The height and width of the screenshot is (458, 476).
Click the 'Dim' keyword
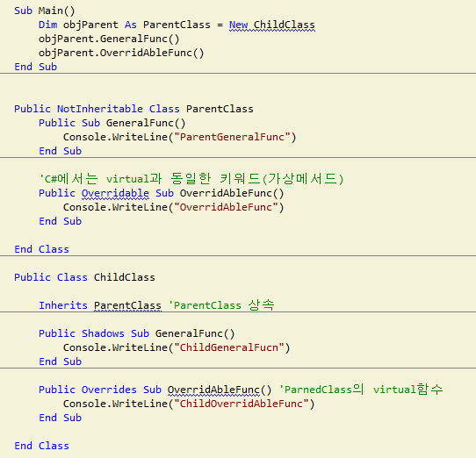[x=47, y=25]
